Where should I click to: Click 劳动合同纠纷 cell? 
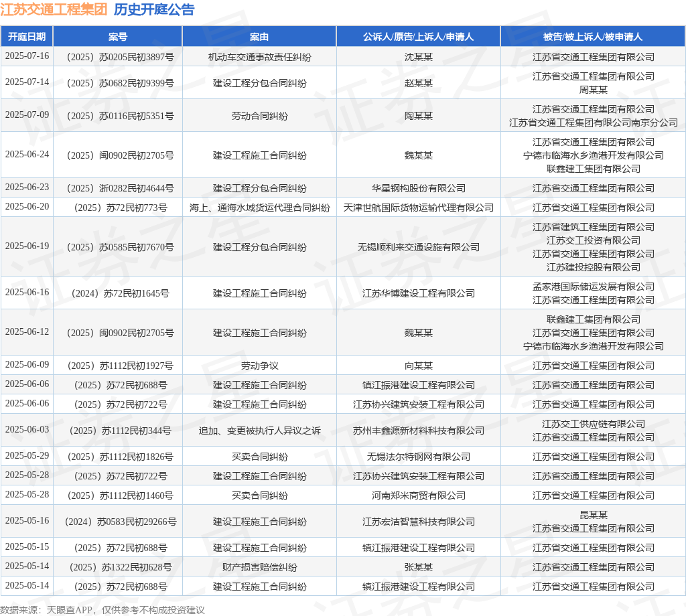[259, 116]
